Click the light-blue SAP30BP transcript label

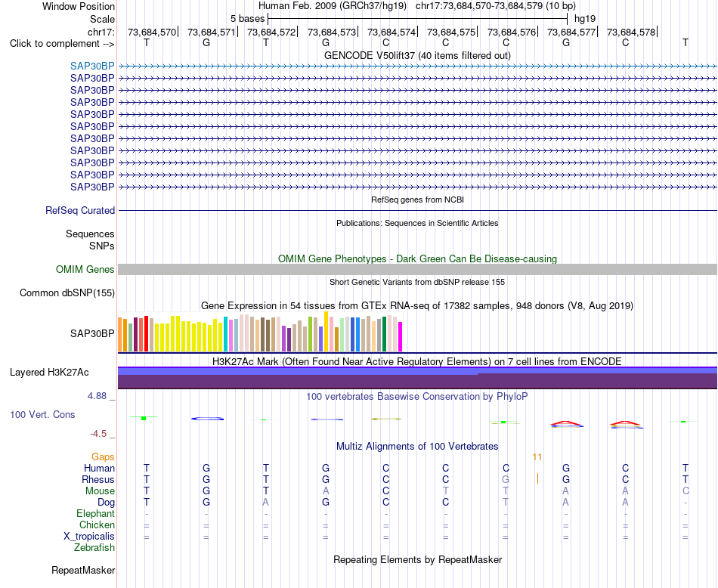click(x=92, y=66)
